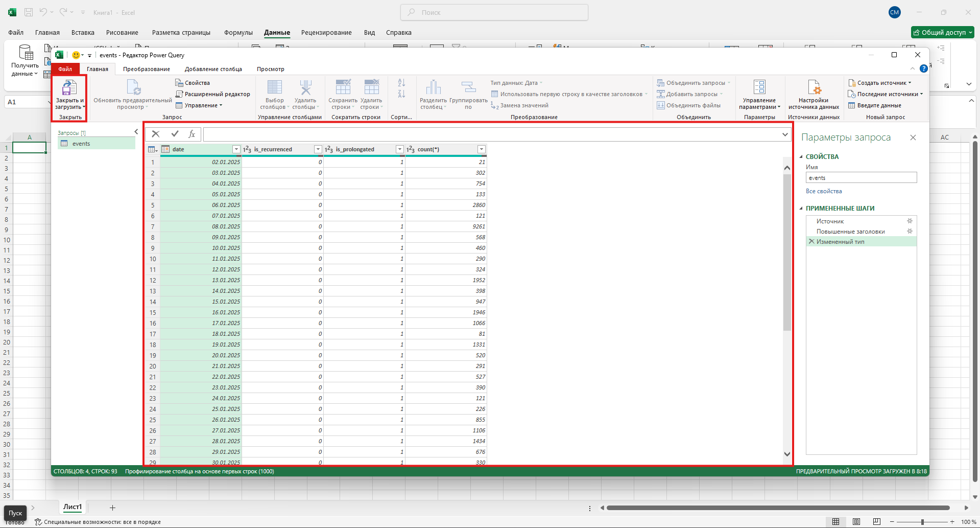This screenshot has width=980, height=528.
Task: Expand the formula bar chevron
Action: 785,134
